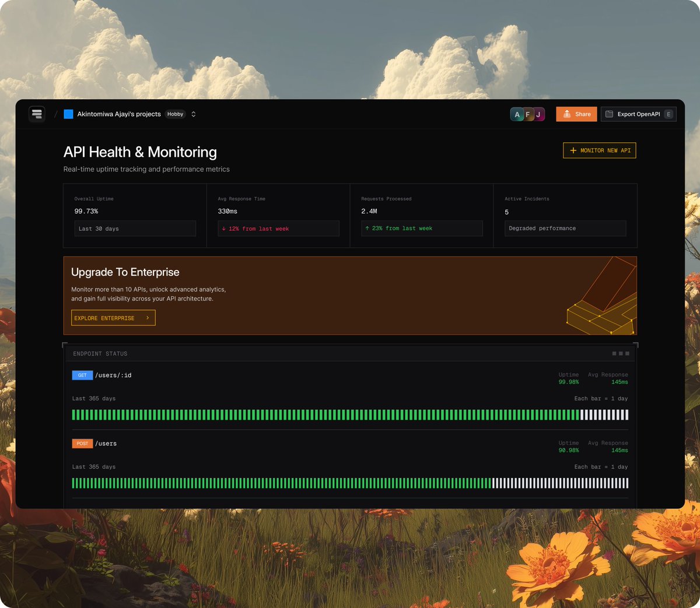Screen dimensions: 700x608
Task: Click the folder icon in Export OpenAPI button
Action: [x=610, y=114]
